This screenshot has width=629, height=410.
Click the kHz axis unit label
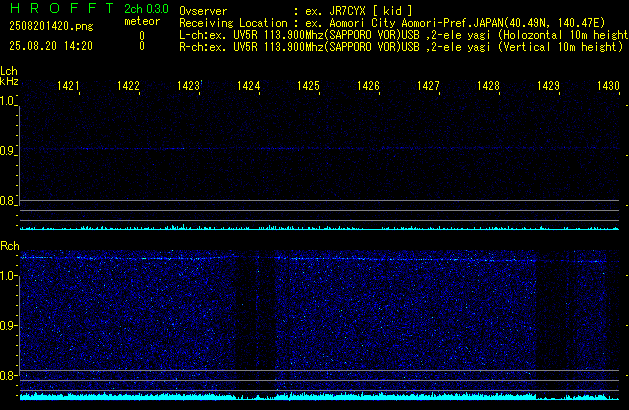point(9,81)
